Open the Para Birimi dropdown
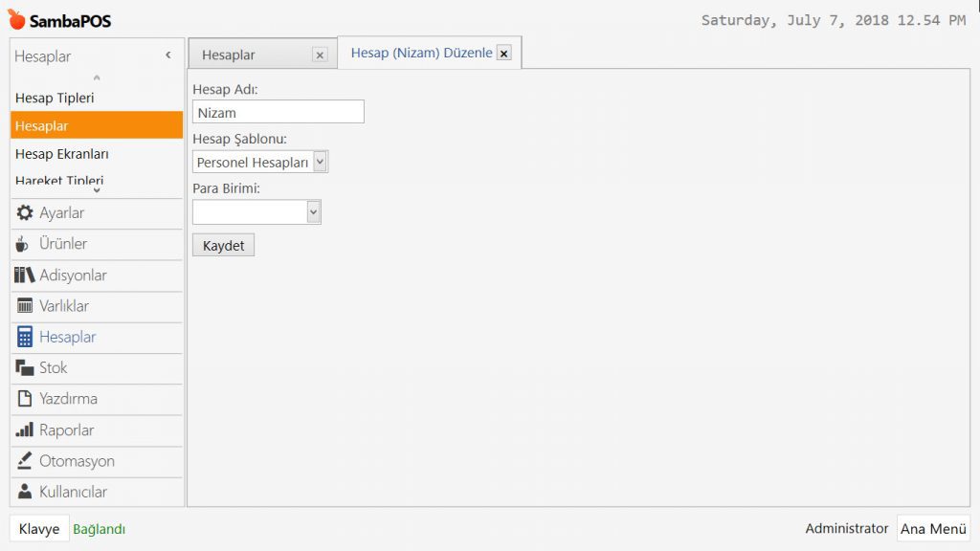The height and width of the screenshot is (551, 980). pos(313,211)
